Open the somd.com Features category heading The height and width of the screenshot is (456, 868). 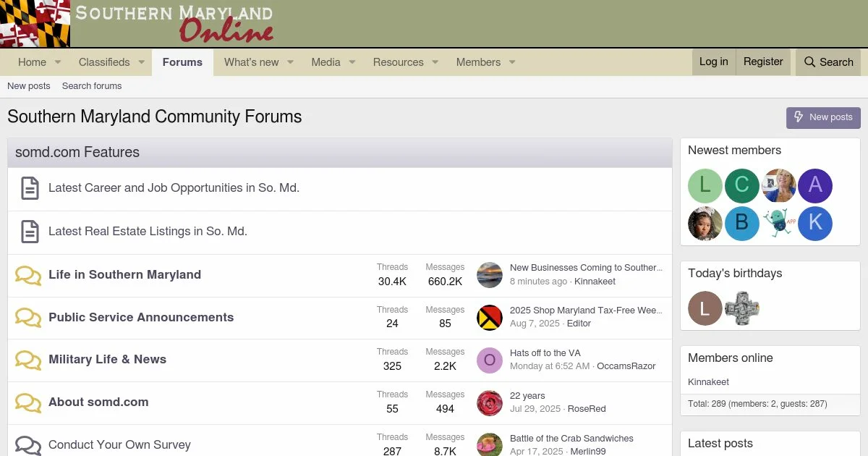coord(77,153)
